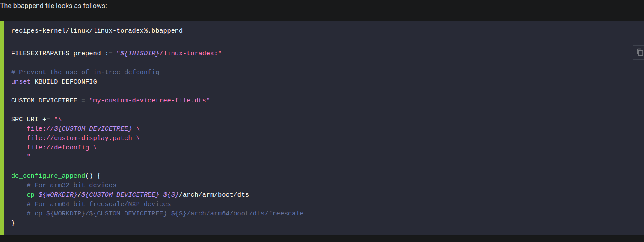This screenshot has height=242, width=644.
Task: Click the unset keyword
Action: coord(21,81)
